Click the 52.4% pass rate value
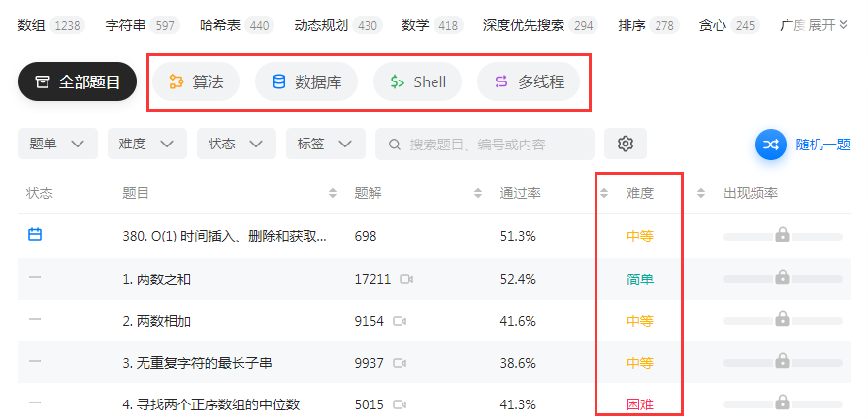The width and height of the screenshot is (868, 419). (518, 279)
